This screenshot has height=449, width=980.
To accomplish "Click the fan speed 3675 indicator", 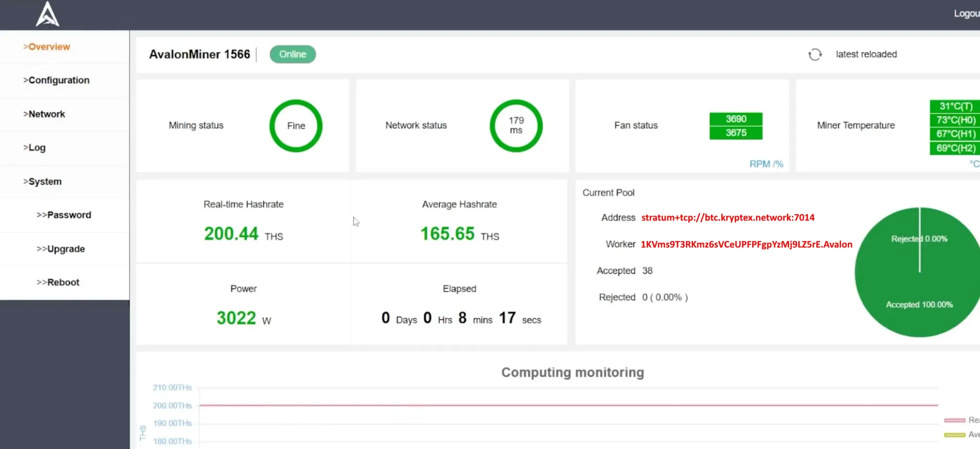I will click(735, 133).
